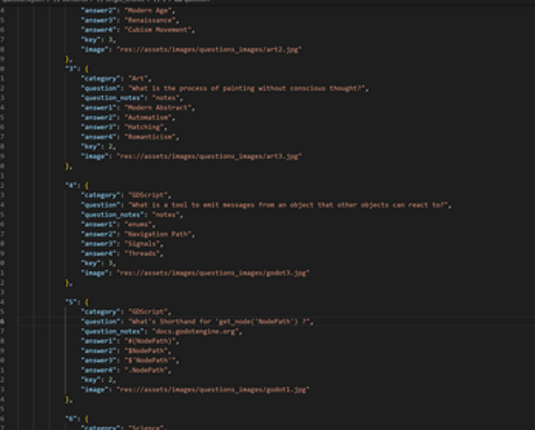This screenshot has height=430, width=535.
Task: Click the get_node shorthand question line
Action: 197,321
